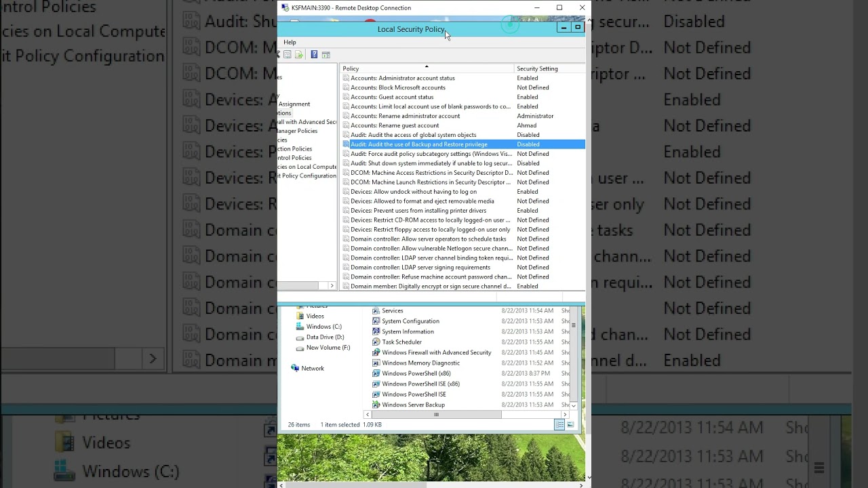The image size is (868, 488).
Task: Click the Properties toolbar icon
Action: 288,54
